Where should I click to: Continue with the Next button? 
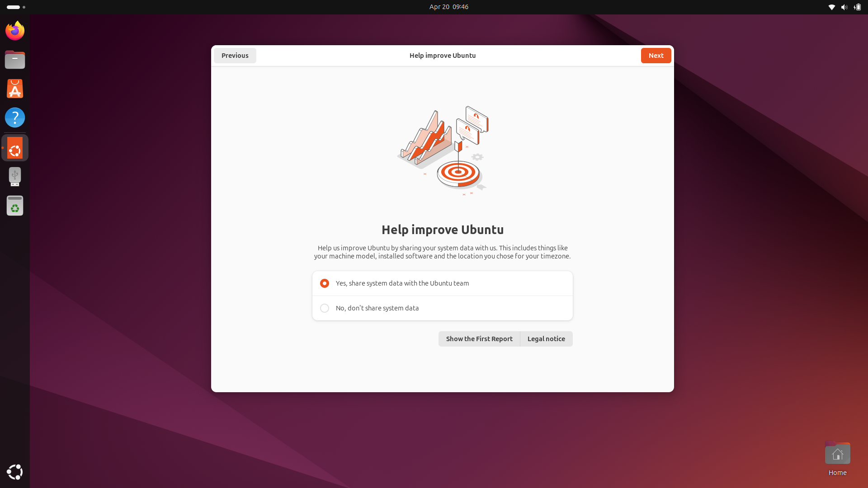[656, 56]
